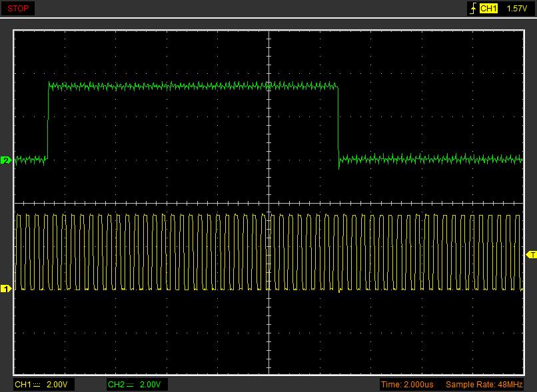Click the green channel 2 ground marker
This screenshot has width=537, height=392.
(6, 160)
